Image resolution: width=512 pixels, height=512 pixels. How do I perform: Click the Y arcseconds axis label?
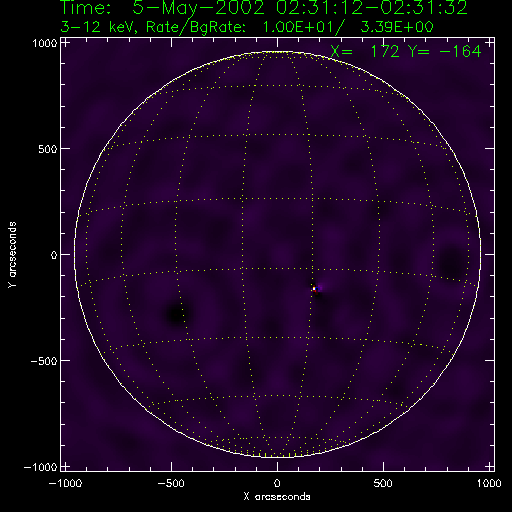coord(12,255)
